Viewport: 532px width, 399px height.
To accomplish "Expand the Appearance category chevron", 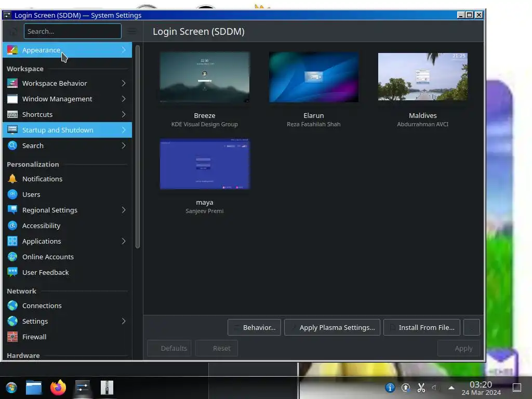I will 124,50.
